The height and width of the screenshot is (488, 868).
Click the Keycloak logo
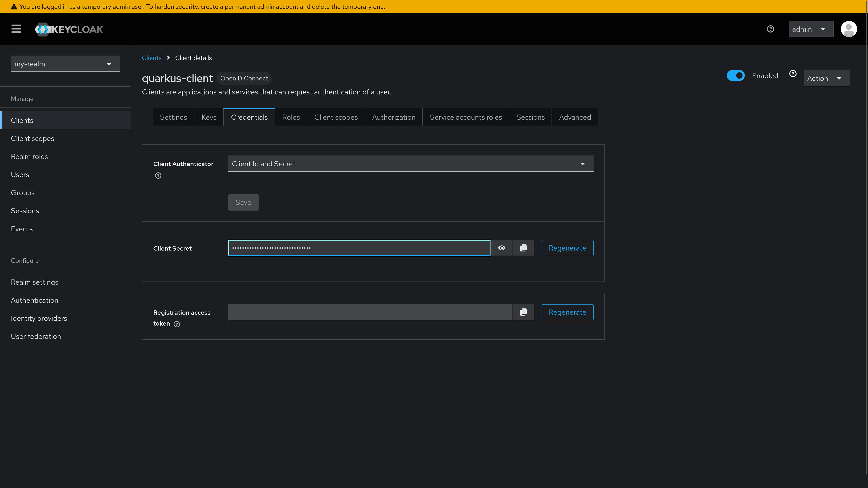click(69, 29)
